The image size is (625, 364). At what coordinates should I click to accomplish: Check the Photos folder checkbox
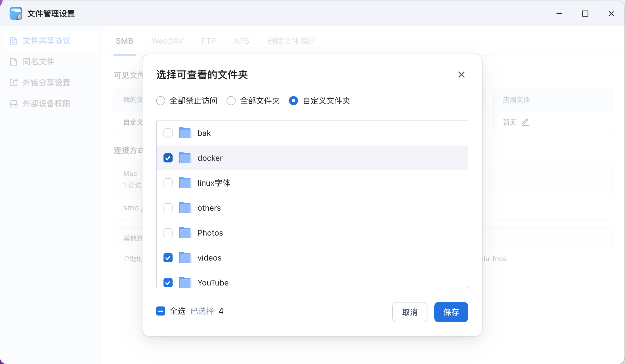pyautogui.click(x=168, y=233)
